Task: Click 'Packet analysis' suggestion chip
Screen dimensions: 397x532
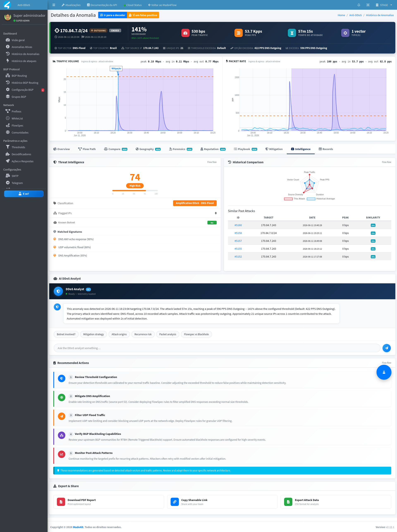Action: click(x=167, y=334)
